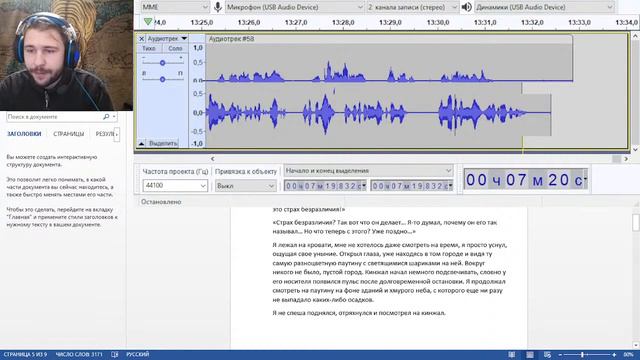Viewport: 640px width, 360px height.
Task: Click the Выделить button on the track
Action: point(163,143)
